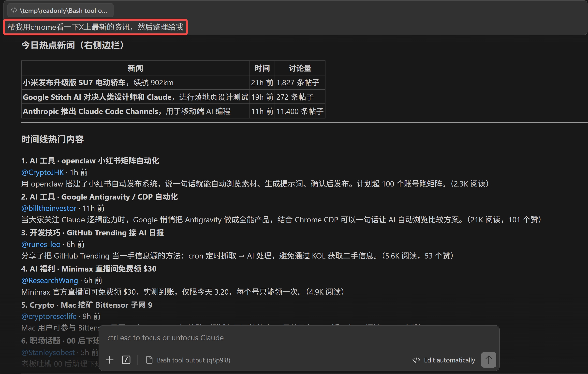588x374 pixels.
Task: Click the Minimax 直播间免费领 $30 title
Action: tap(89, 269)
